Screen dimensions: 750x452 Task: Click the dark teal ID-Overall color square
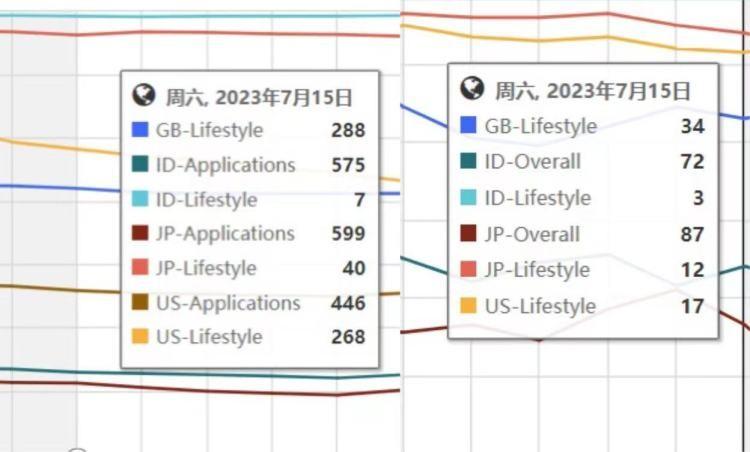coord(468,162)
